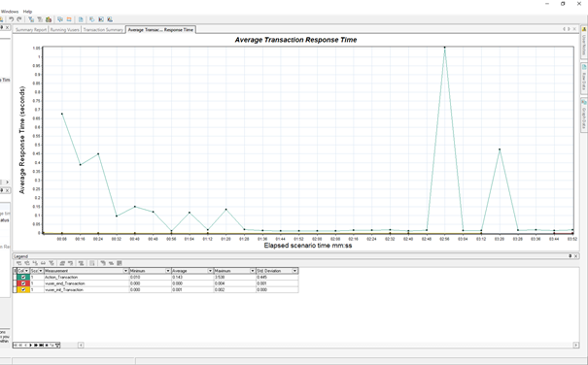Click the orange window icon in toolbar
The image size is (588, 365).
click(x=69, y=19)
